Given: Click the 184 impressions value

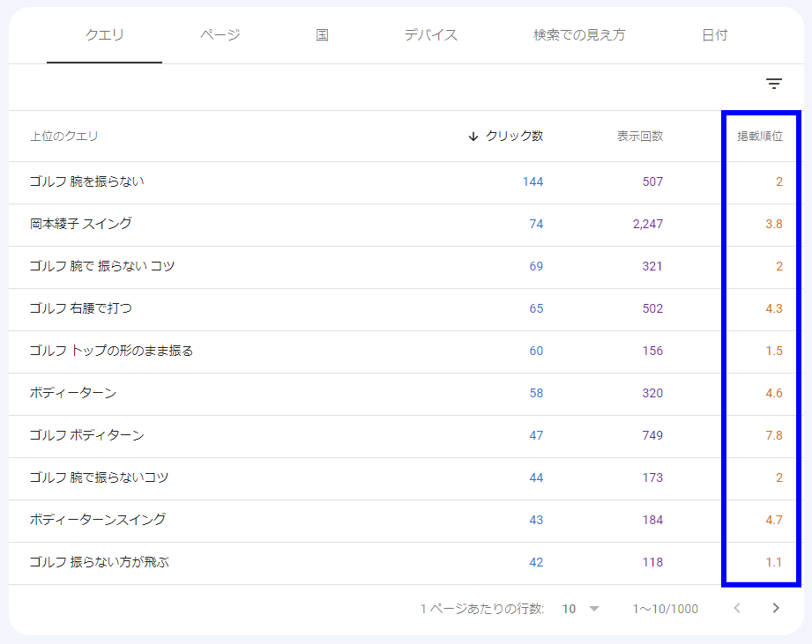Looking at the screenshot, I should [652, 520].
